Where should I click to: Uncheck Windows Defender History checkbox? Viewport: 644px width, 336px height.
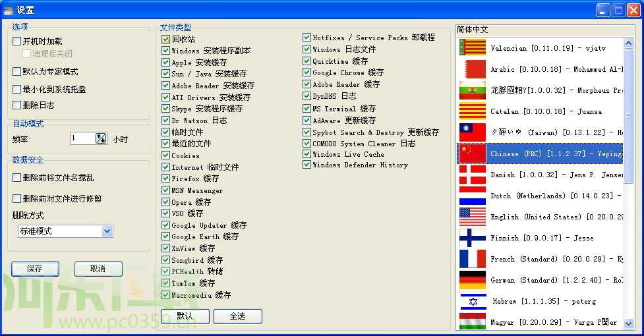pos(307,165)
